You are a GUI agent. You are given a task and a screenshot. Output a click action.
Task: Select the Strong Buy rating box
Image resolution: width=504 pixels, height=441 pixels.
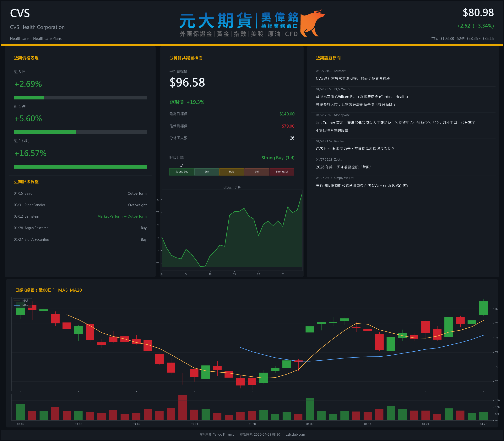point(182,172)
